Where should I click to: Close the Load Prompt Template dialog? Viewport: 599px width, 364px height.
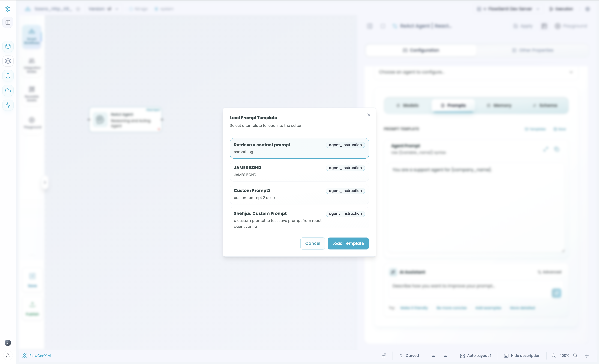(x=369, y=115)
